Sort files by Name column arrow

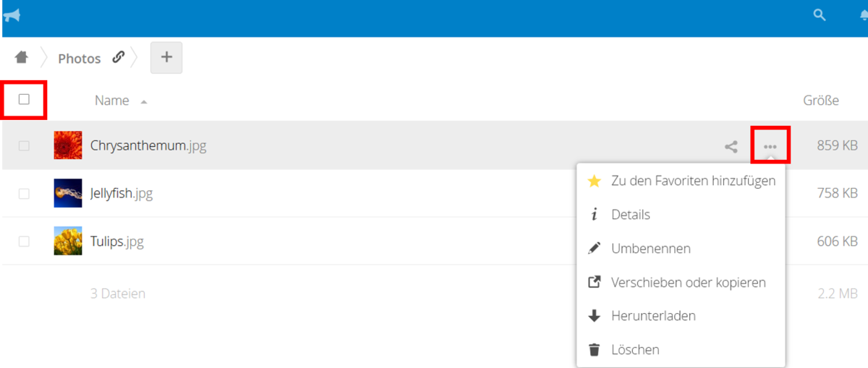pos(144,102)
